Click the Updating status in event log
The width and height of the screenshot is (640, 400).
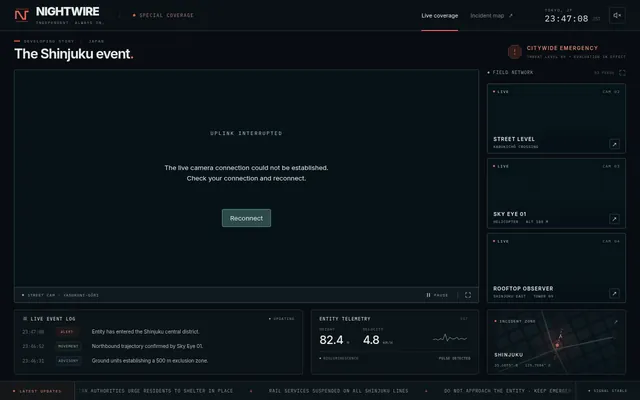click(x=283, y=319)
